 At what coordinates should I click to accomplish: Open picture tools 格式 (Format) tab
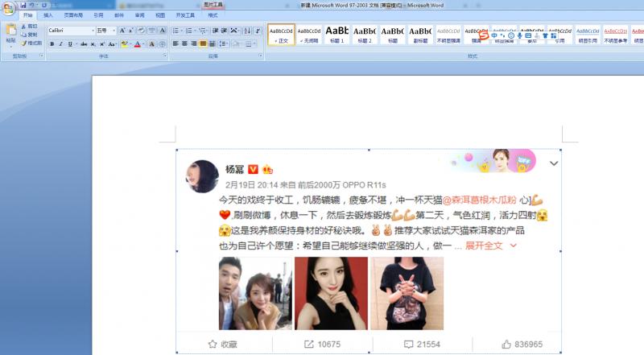pos(213,15)
